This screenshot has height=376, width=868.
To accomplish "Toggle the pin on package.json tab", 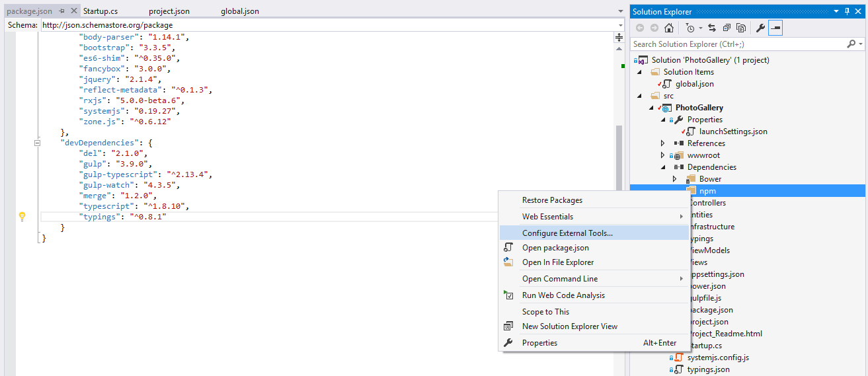I will 61,11.
